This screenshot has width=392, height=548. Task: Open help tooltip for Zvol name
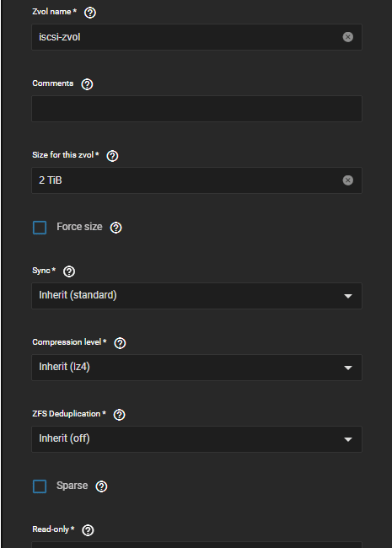[90, 13]
